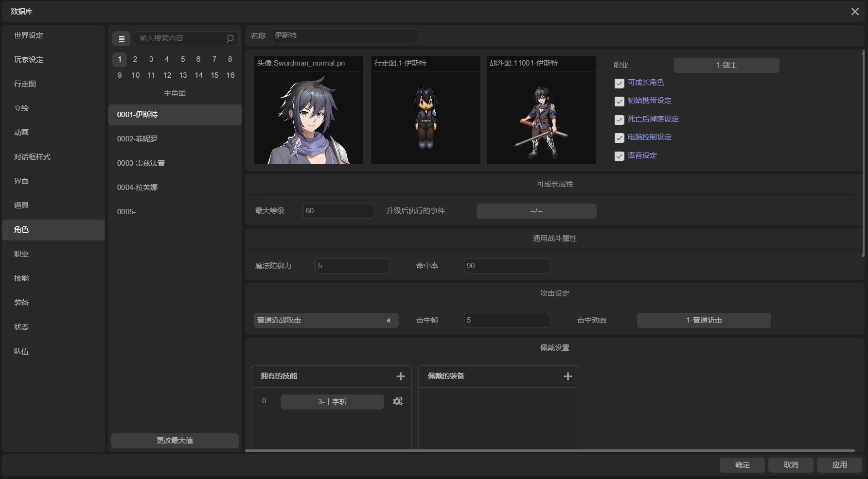Select character 0004-拉芙娜
868x479 pixels.
click(x=175, y=188)
